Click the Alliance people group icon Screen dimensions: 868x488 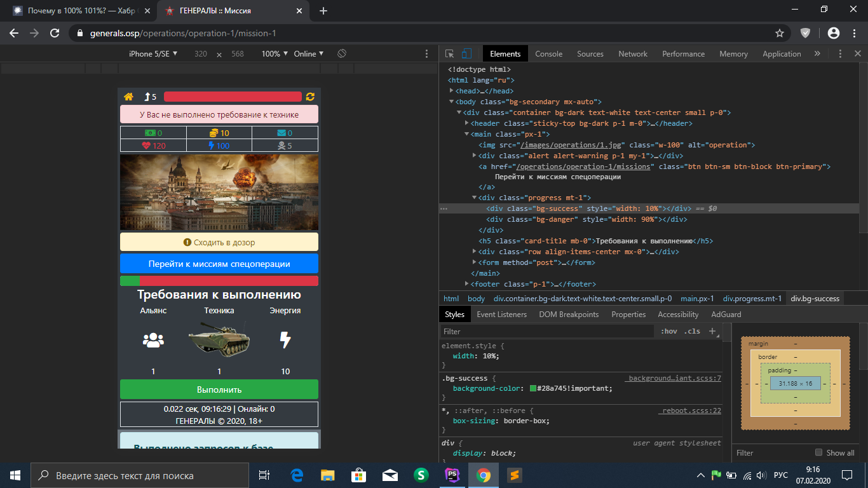click(x=153, y=340)
